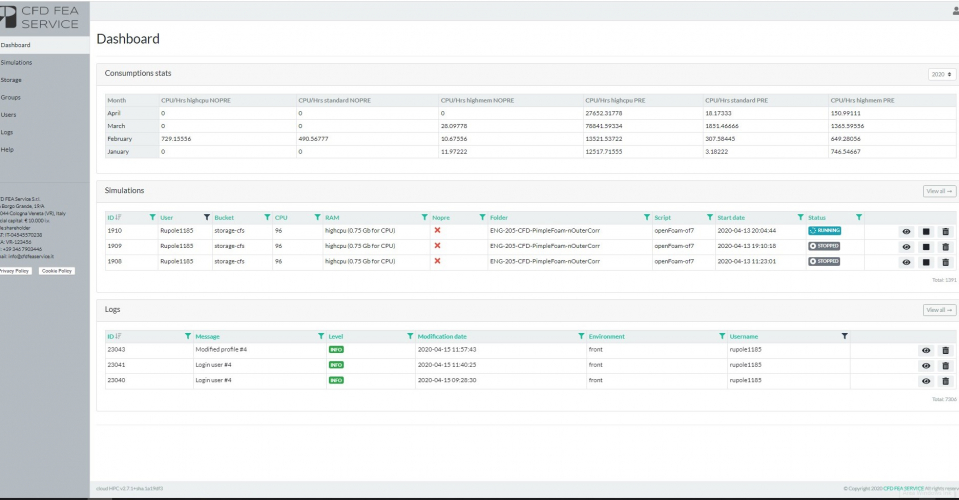Click STOPPED status badge of simulation 1909
Screen dimensions: 959x500
click(x=824, y=246)
